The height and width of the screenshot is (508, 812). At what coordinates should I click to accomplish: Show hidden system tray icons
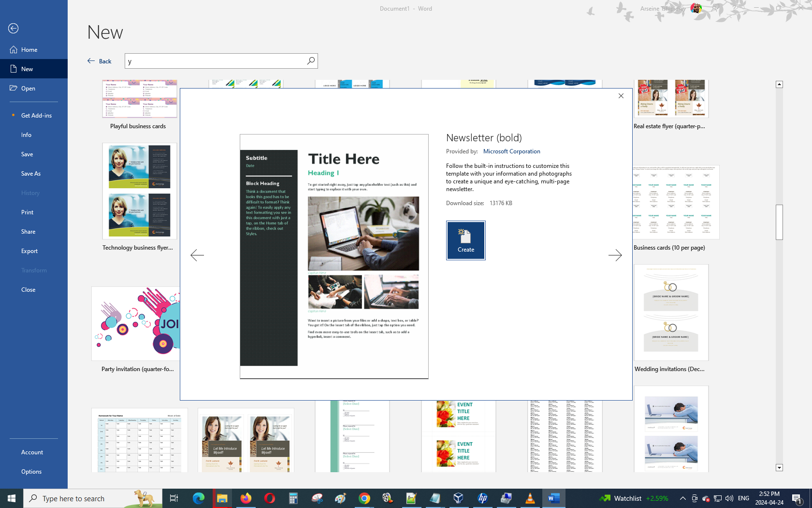pos(682,498)
